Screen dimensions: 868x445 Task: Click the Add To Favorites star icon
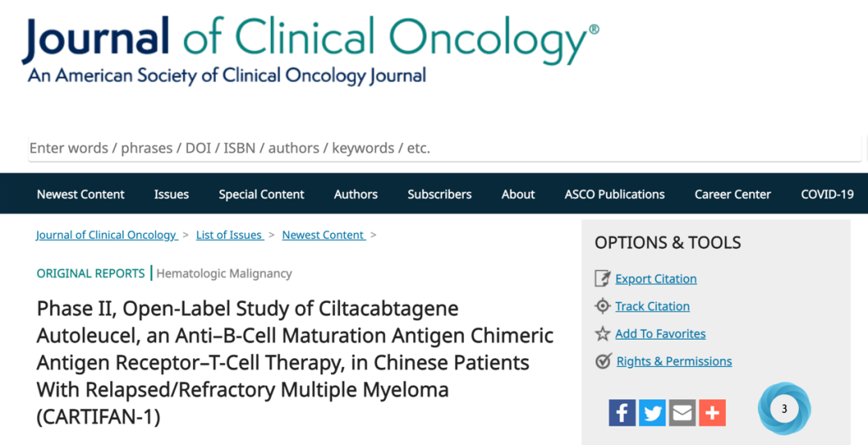coord(602,334)
